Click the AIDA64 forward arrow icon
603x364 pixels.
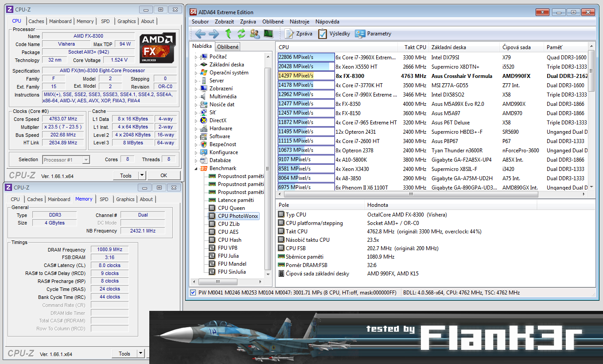pos(214,34)
